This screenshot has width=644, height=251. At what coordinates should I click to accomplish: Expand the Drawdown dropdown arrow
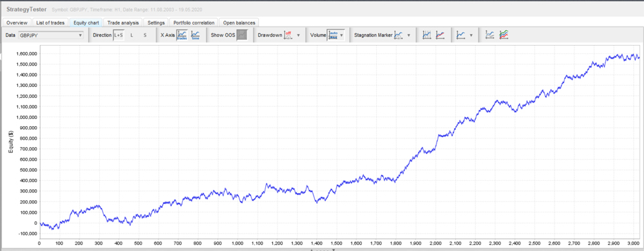[298, 35]
